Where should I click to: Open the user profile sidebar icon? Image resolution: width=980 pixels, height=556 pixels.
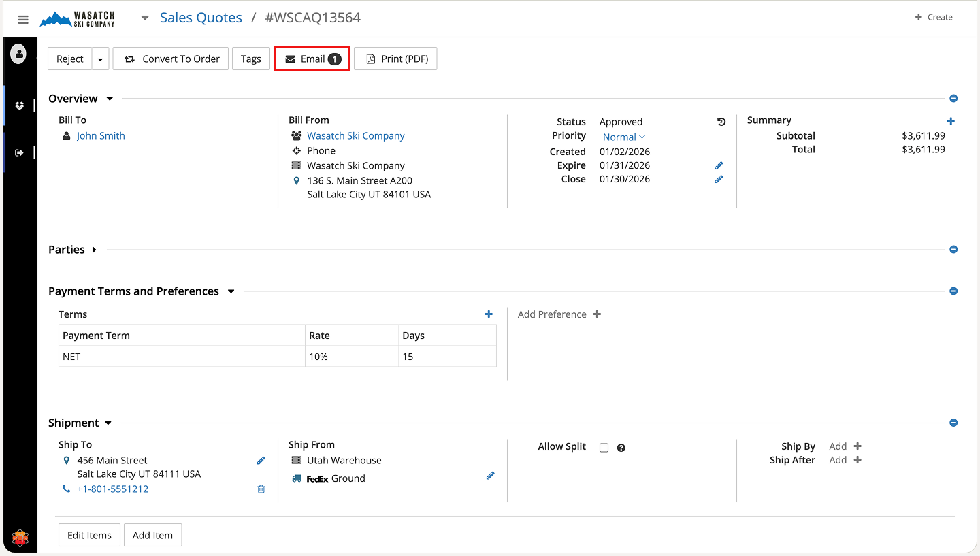coord(18,53)
